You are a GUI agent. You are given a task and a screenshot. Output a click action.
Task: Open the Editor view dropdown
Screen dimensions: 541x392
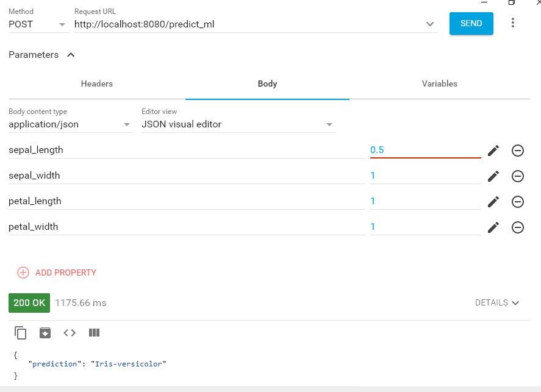(x=329, y=124)
